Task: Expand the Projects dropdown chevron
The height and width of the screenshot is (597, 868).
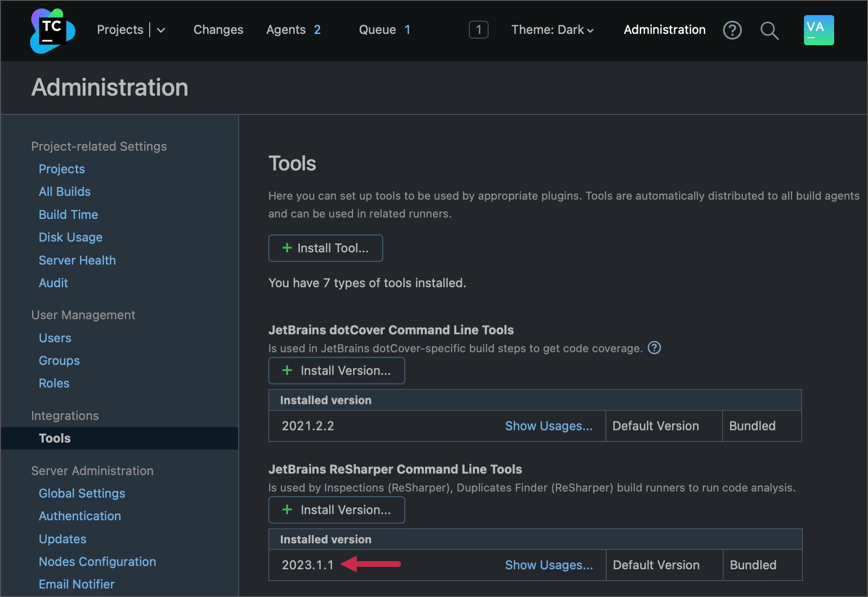Action: (x=161, y=30)
